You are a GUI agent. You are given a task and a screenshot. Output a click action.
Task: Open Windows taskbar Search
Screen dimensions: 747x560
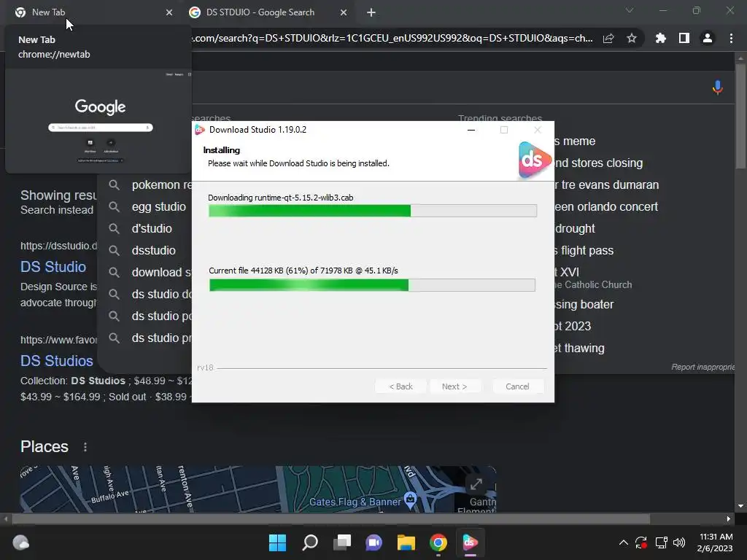point(310,542)
